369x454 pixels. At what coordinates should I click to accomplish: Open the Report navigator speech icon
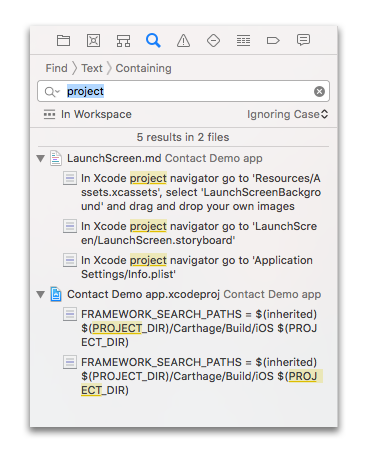[x=303, y=40]
